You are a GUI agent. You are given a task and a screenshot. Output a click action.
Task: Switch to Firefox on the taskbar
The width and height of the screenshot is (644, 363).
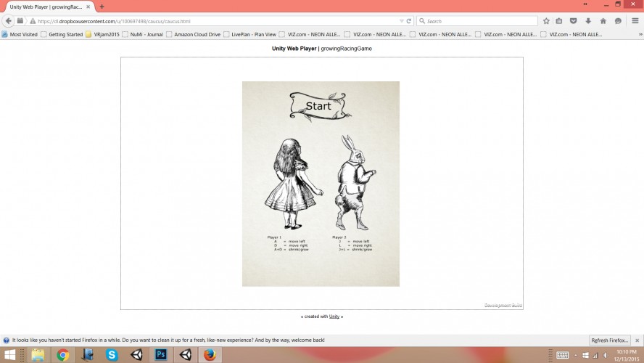pyautogui.click(x=210, y=355)
